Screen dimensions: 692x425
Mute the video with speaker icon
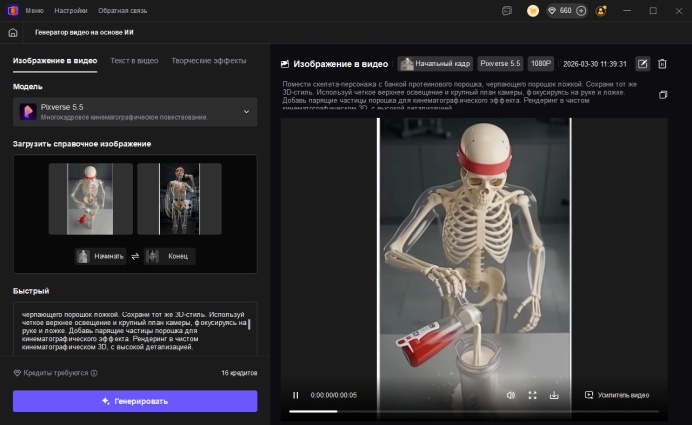point(511,395)
